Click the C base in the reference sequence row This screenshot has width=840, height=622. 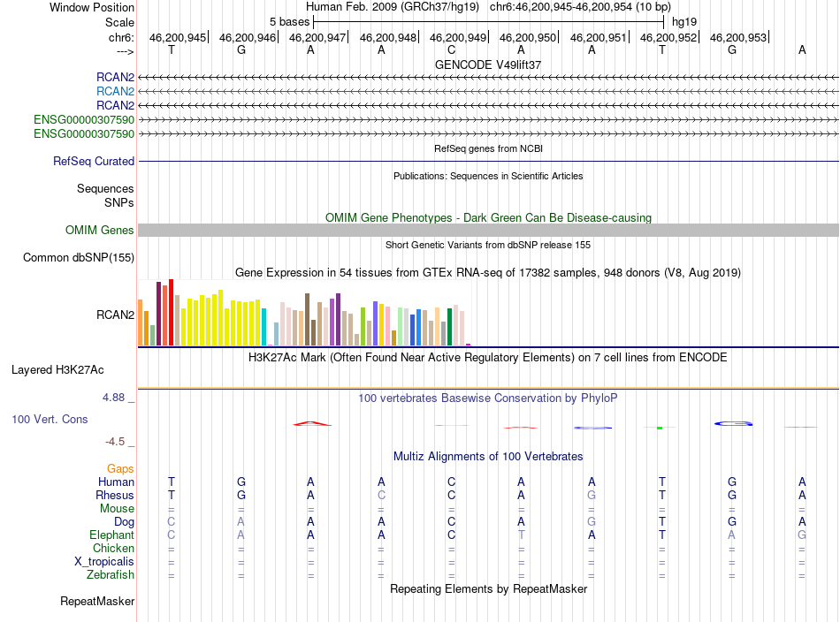[x=451, y=49]
